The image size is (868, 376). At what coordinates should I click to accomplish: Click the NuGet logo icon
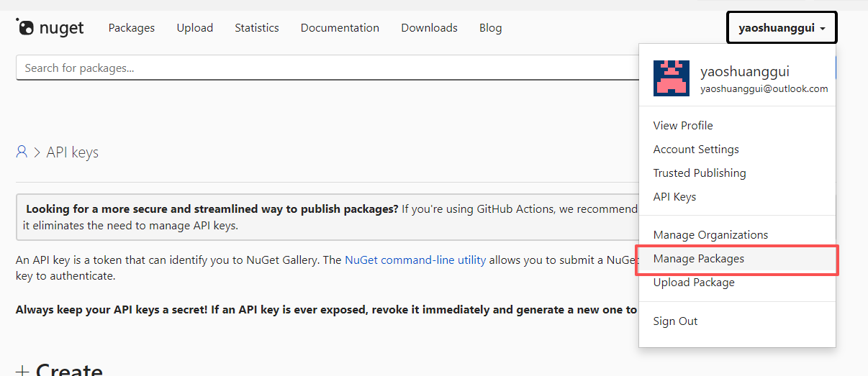tap(25, 27)
